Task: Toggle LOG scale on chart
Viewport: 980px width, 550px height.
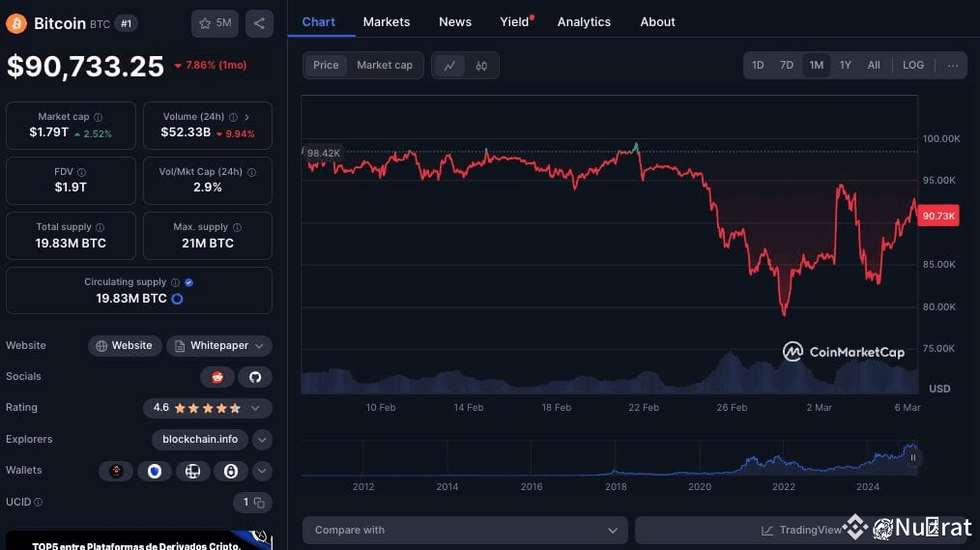Action: pos(913,65)
